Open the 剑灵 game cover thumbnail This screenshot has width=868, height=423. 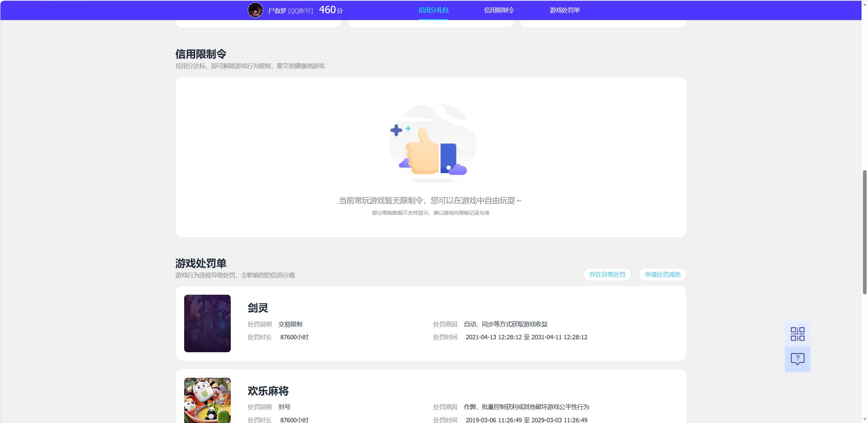tap(207, 323)
